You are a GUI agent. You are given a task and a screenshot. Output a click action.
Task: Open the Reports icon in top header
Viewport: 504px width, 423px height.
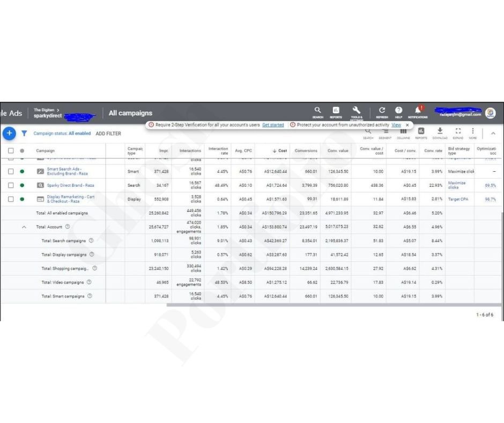[x=336, y=111]
